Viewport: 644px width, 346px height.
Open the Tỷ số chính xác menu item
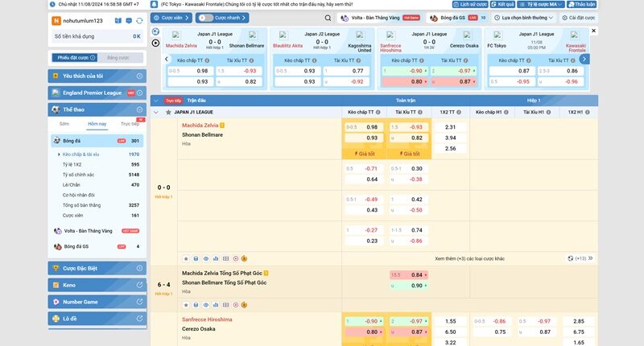pyautogui.click(x=79, y=175)
